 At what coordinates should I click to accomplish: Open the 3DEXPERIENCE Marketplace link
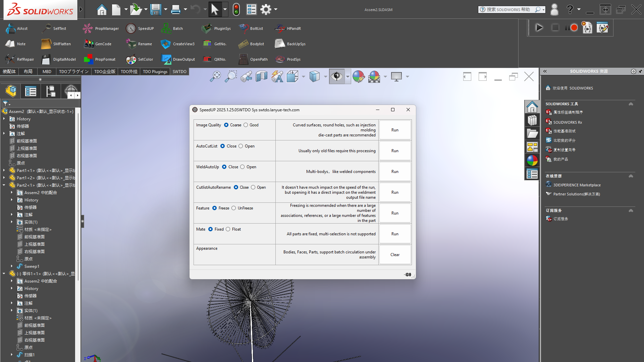pos(577,185)
